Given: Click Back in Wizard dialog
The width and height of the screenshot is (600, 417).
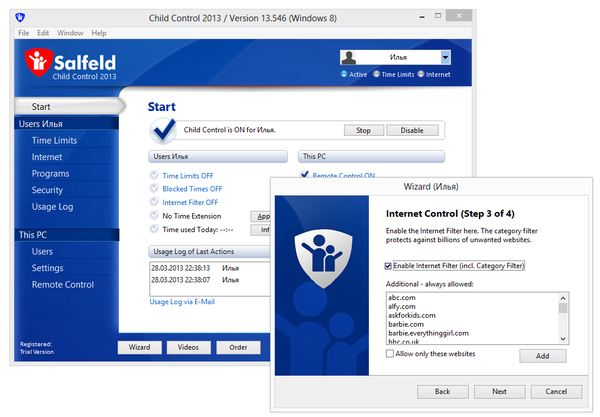Looking at the screenshot, I should pos(443,391).
